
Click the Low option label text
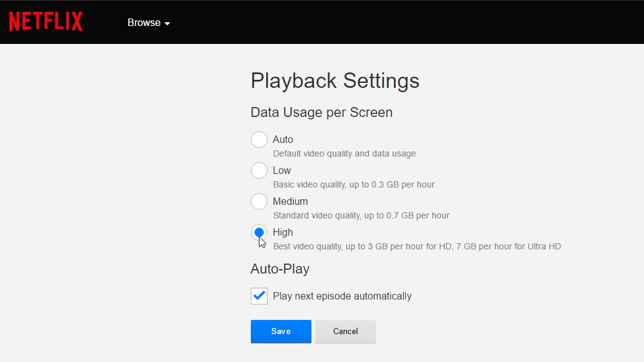[x=282, y=170]
